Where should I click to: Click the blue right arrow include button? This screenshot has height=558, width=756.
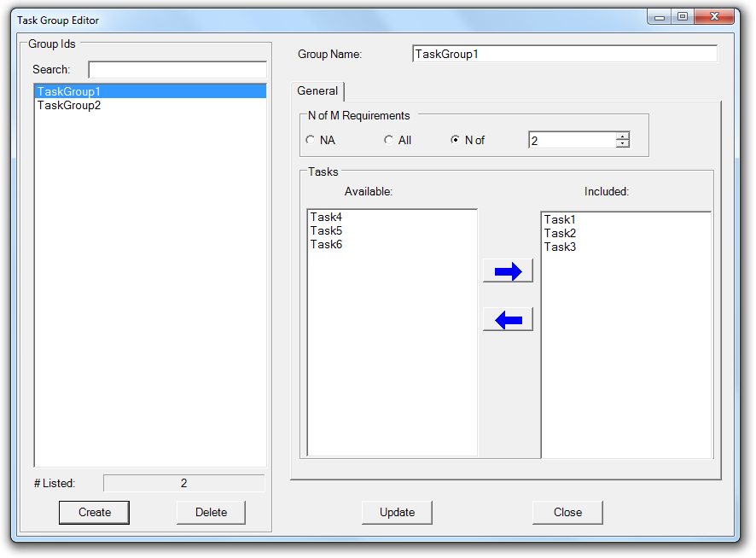(x=508, y=271)
